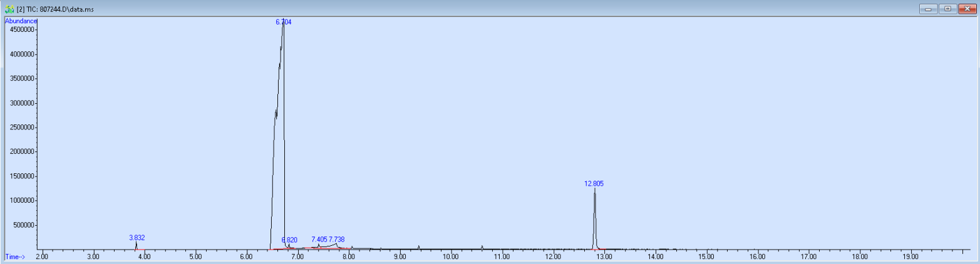Click the 19.00 time axis value
The width and height of the screenshot is (980, 264).
click(x=910, y=256)
